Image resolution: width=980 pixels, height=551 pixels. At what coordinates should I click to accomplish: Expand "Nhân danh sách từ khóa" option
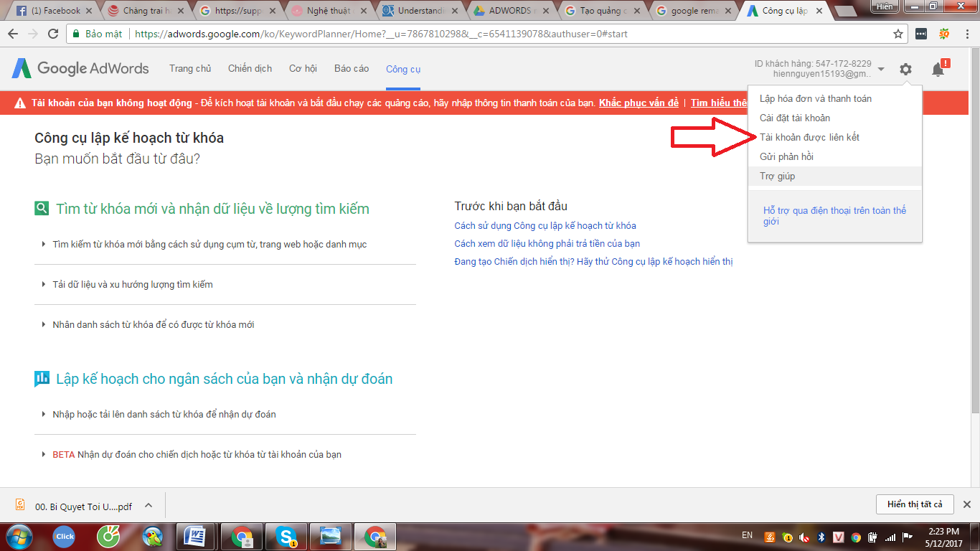(x=153, y=325)
